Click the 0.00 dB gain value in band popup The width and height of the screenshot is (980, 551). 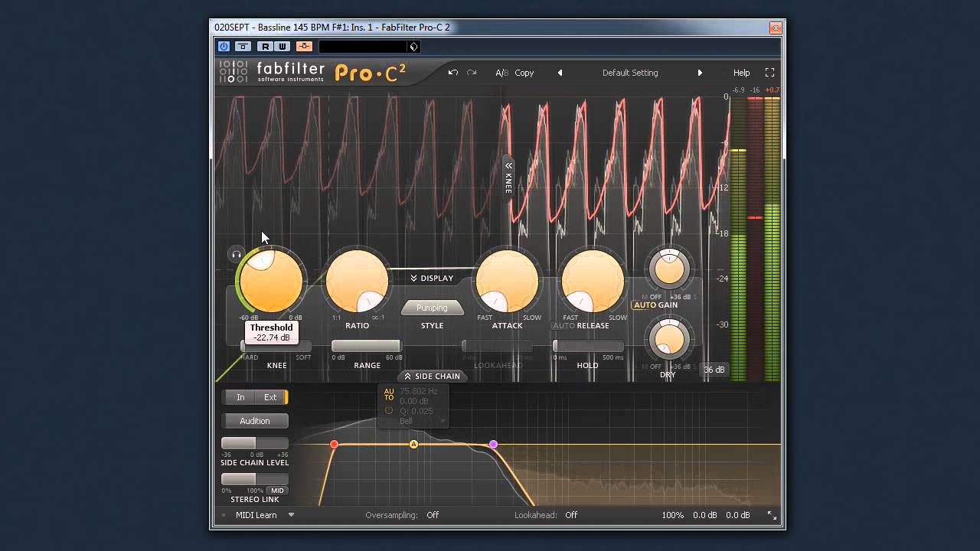[x=413, y=401]
